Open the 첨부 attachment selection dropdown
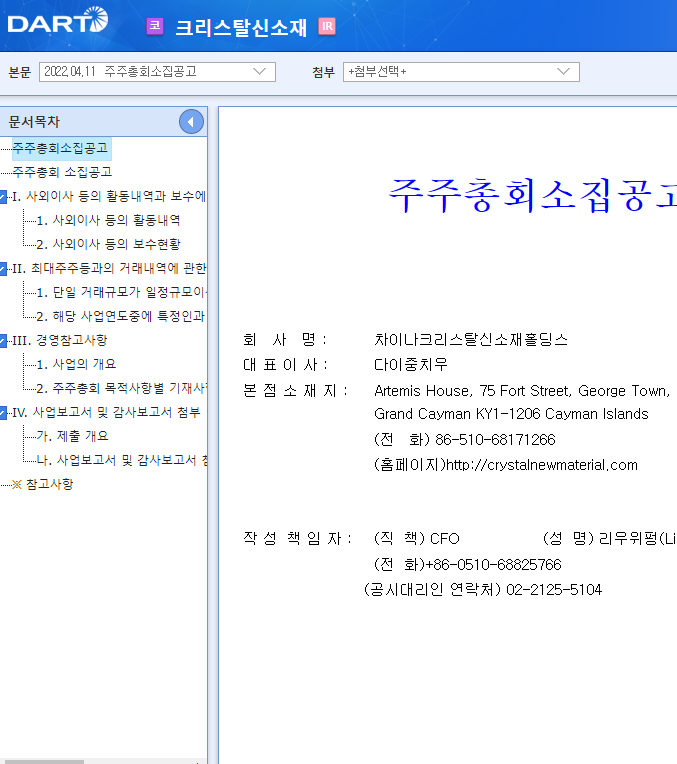The width and height of the screenshot is (677, 764). pos(461,72)
